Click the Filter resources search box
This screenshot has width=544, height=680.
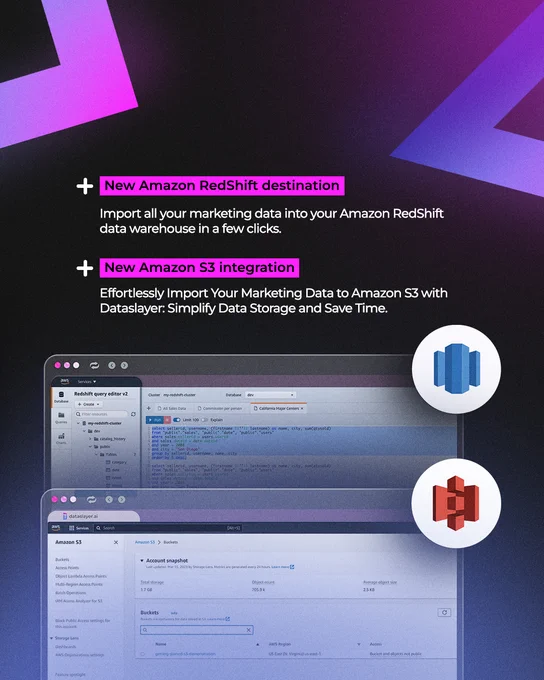tap(101, 414)
